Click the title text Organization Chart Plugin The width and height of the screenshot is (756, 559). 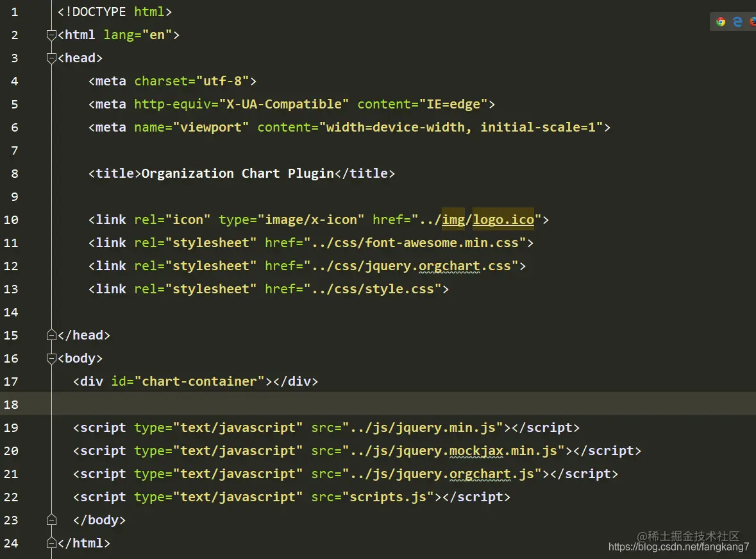[238, 173]
